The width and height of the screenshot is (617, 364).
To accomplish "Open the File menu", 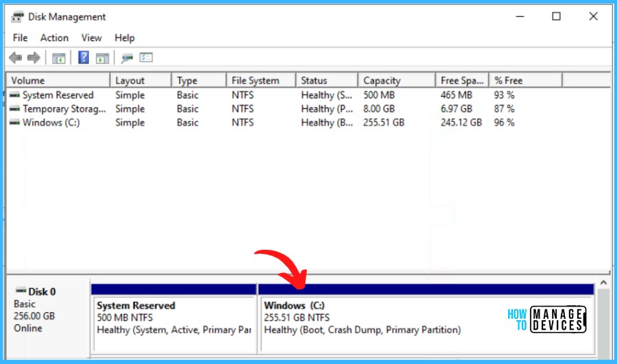I will tap(20, 38).
